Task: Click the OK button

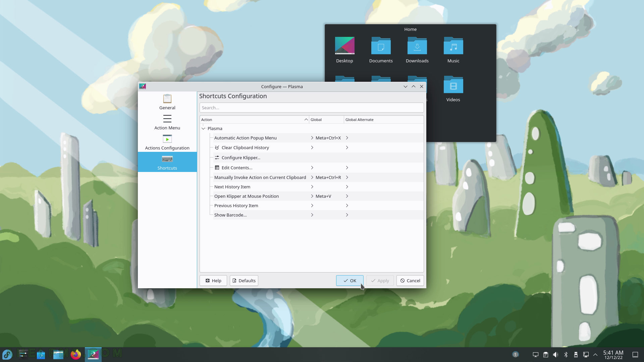Action: point(350,281)
